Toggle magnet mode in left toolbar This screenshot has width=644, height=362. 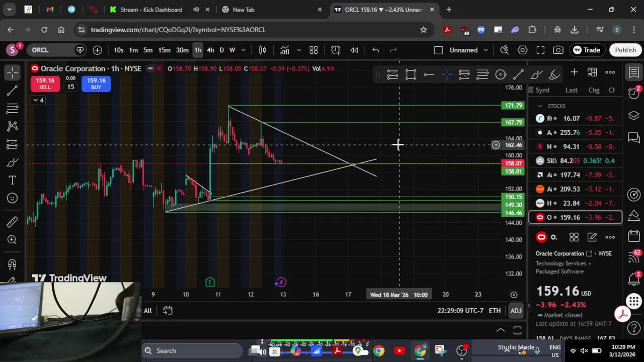13,264
